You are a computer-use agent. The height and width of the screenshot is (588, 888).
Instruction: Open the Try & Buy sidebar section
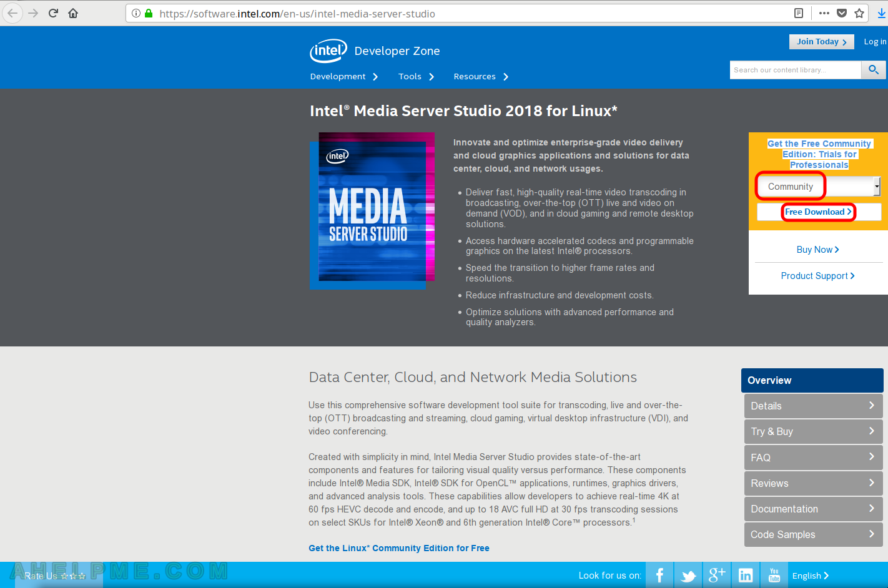(x=813, y=431)
